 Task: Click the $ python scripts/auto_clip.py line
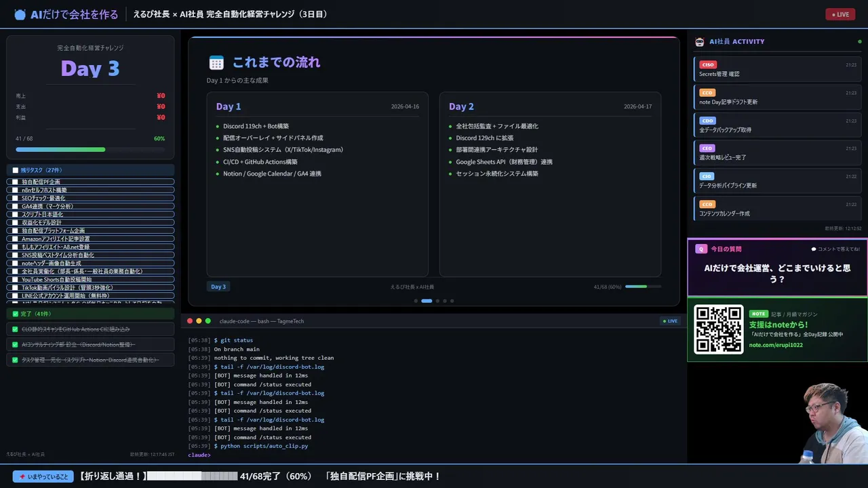(248, 446)
